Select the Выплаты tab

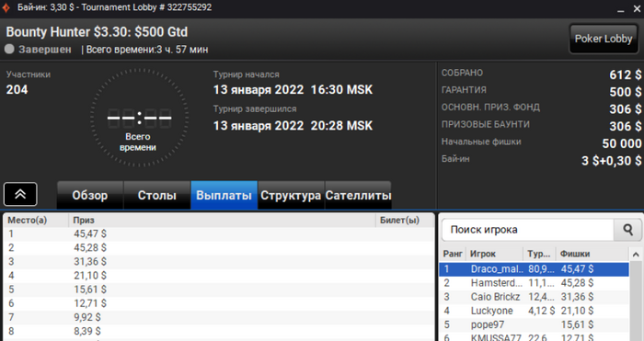pyautogui.click(x=224, y=196)
